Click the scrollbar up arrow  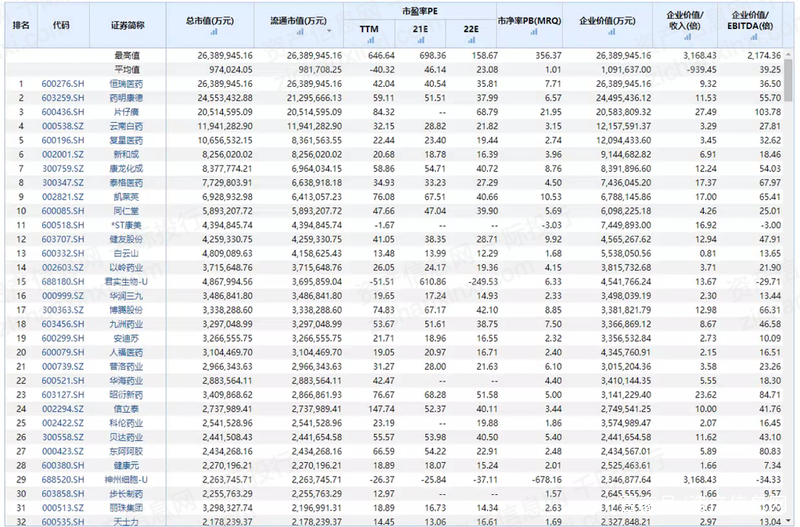(x=788, y=54)
